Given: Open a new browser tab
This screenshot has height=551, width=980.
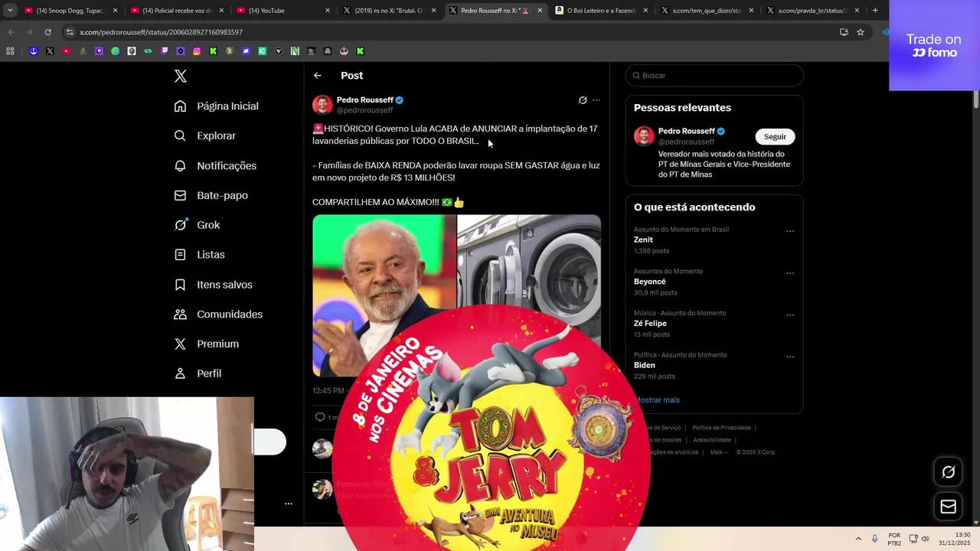Looking at the screenshot, I should [875, 11].
